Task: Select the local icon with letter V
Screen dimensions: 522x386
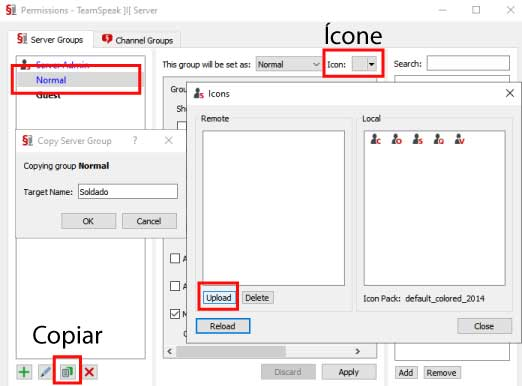Action: [x=459, y=139]
